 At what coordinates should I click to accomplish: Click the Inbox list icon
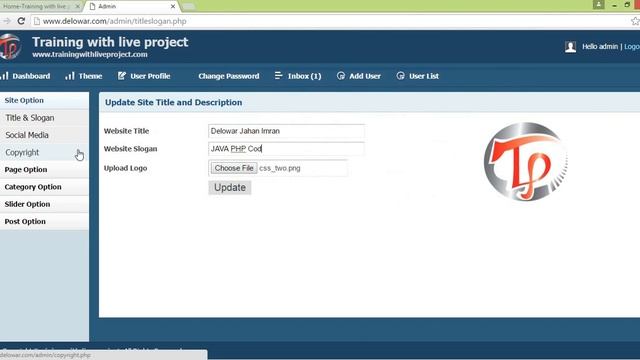(278, 76)
